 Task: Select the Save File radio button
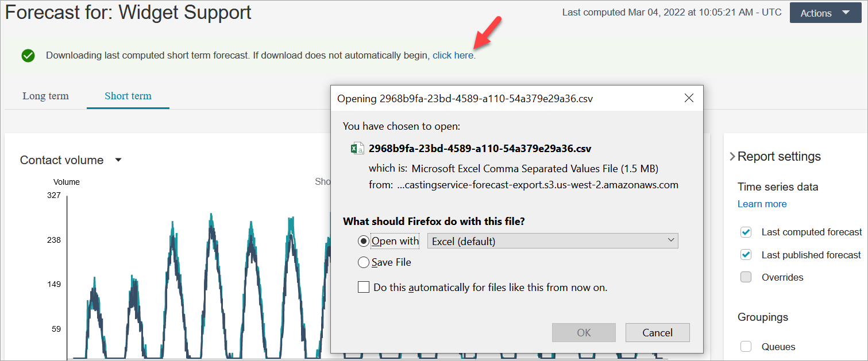click(x=363, y=262)
